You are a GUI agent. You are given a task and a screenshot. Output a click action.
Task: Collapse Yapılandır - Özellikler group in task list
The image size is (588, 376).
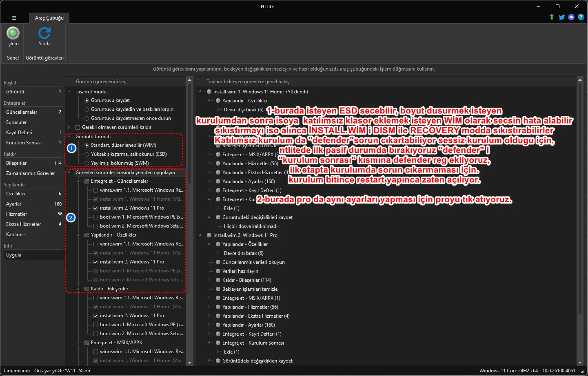click(78, 235)
